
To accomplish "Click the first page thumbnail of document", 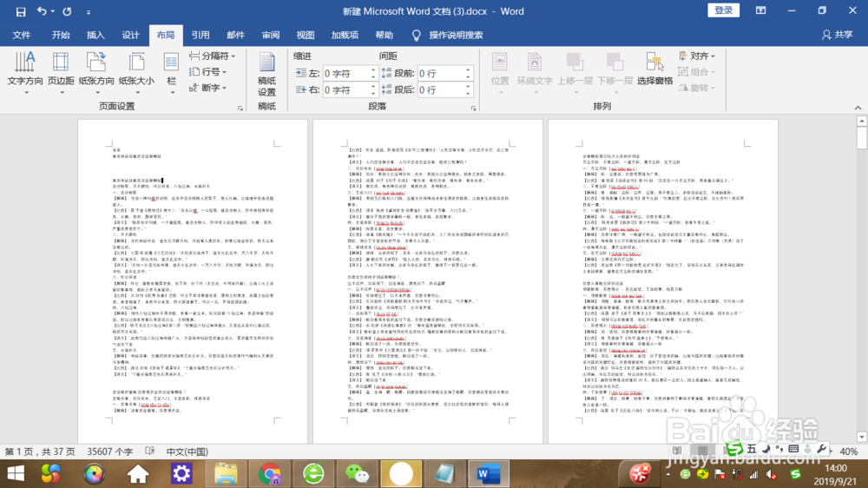I will (x=192, y=281).
